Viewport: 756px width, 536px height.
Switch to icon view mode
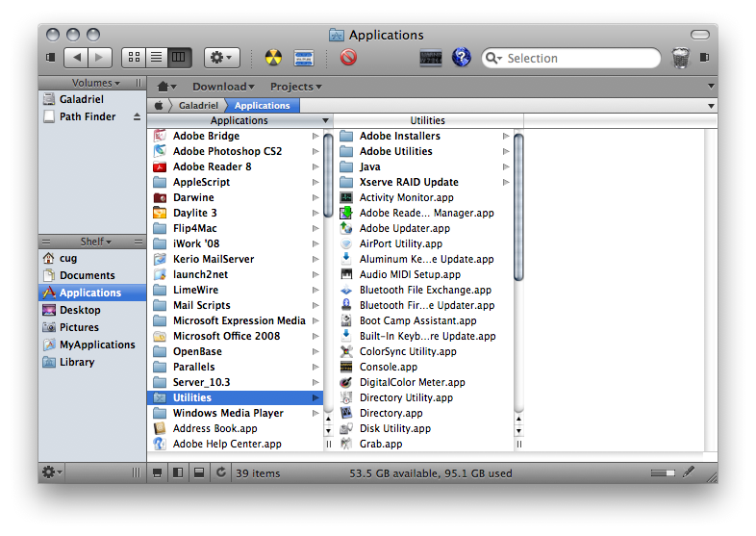(134, 58)
